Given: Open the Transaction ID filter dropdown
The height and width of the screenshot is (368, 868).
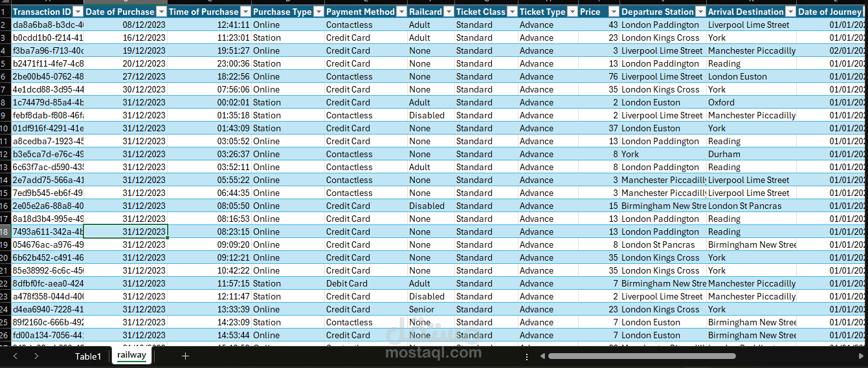Looking at the screenshot, I should click(x=78, y=12).
